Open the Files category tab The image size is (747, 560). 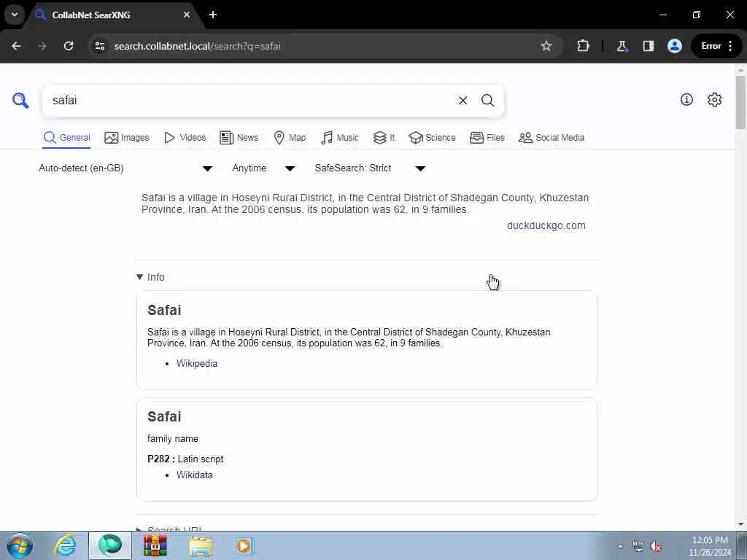click(487, 138)
